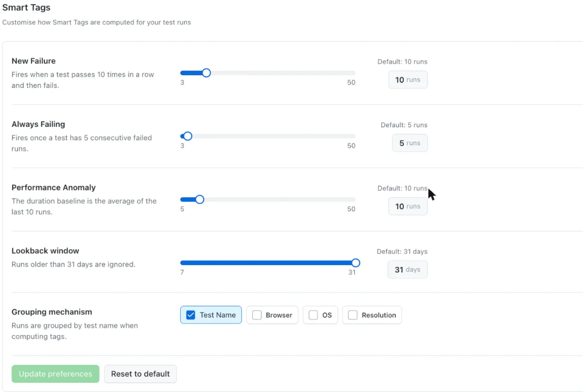Click "Customise how Smart Tags are computed" subtitle

pos(97,22)
